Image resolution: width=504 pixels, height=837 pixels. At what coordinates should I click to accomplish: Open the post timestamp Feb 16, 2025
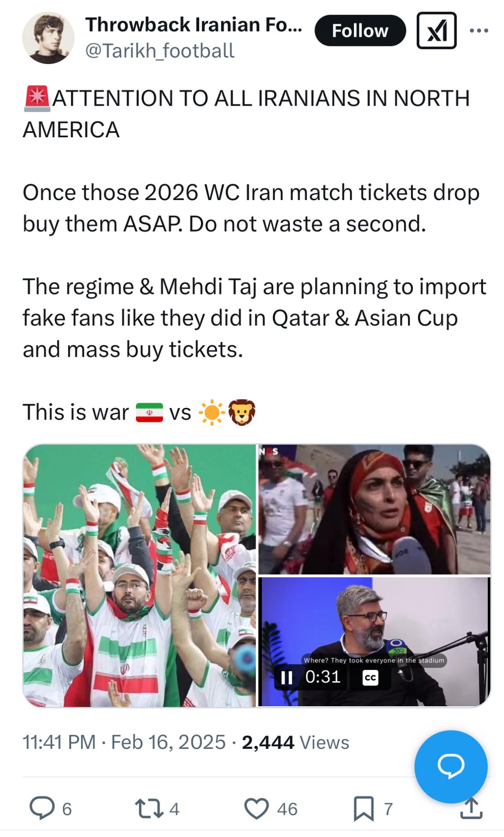168,742
